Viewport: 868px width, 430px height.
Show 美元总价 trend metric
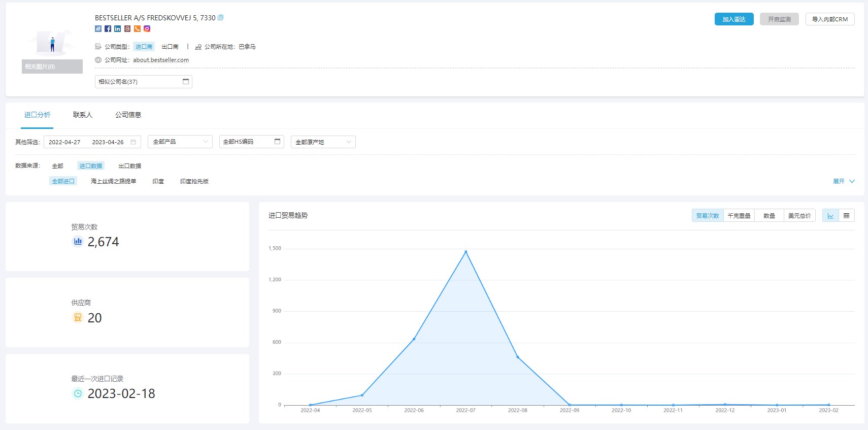tap(800, 216)
